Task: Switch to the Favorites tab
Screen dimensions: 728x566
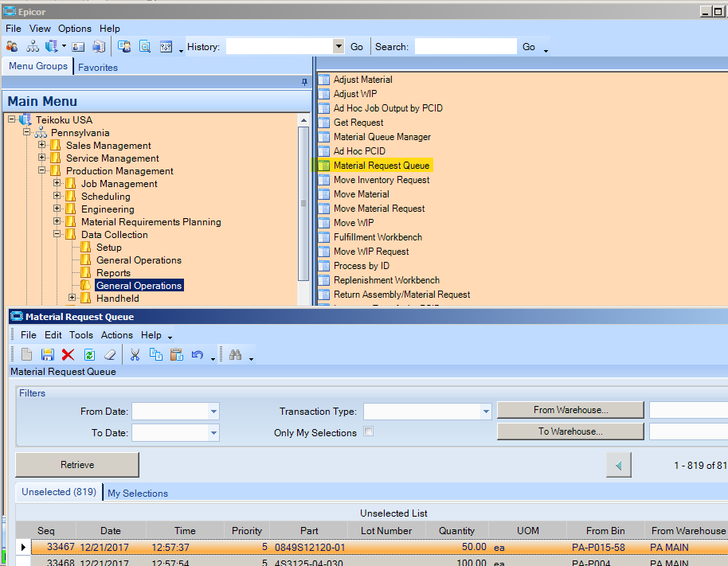Action: click(x=98, y=68)
